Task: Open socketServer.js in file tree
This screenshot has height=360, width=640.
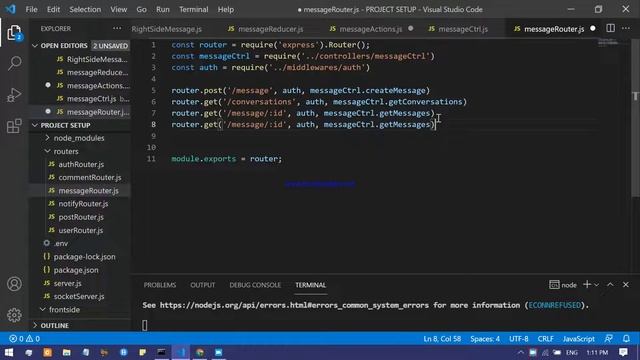Action: pos(79,296)
